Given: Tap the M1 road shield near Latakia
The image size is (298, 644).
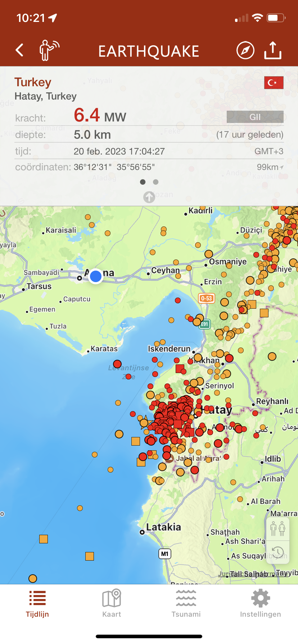Looking at the screenshot, I should tap(164, 554).
